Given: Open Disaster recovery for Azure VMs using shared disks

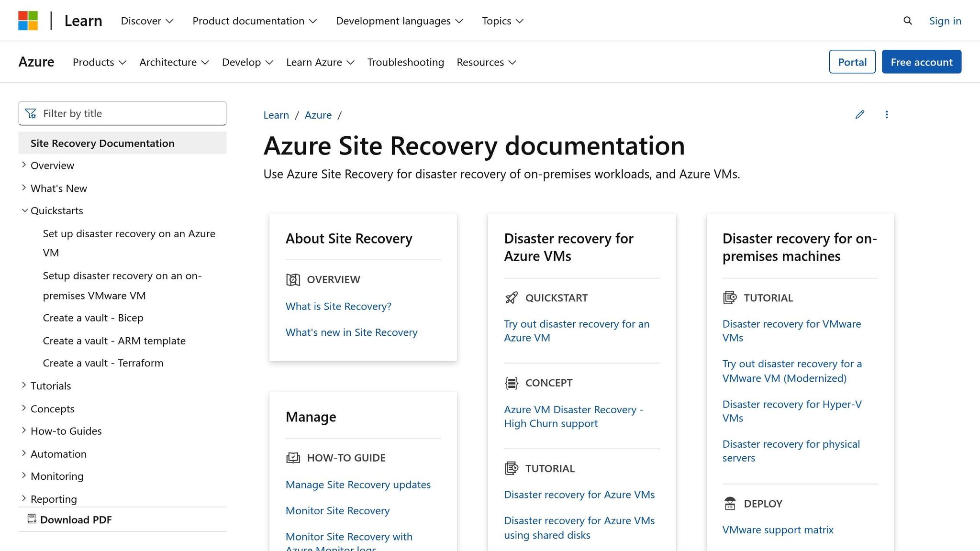Looking at the screenshot, I should (x=579, y=528).
